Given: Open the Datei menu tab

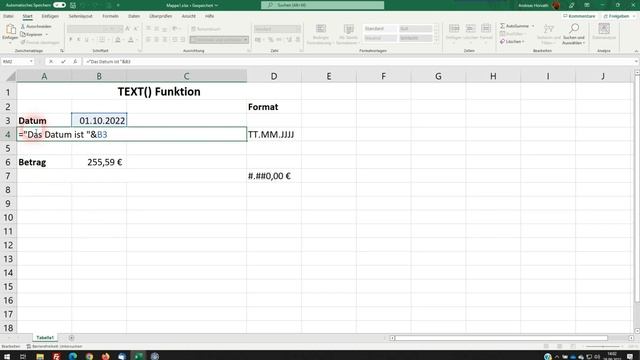Looking at the screenshot, I should [8, 16].
